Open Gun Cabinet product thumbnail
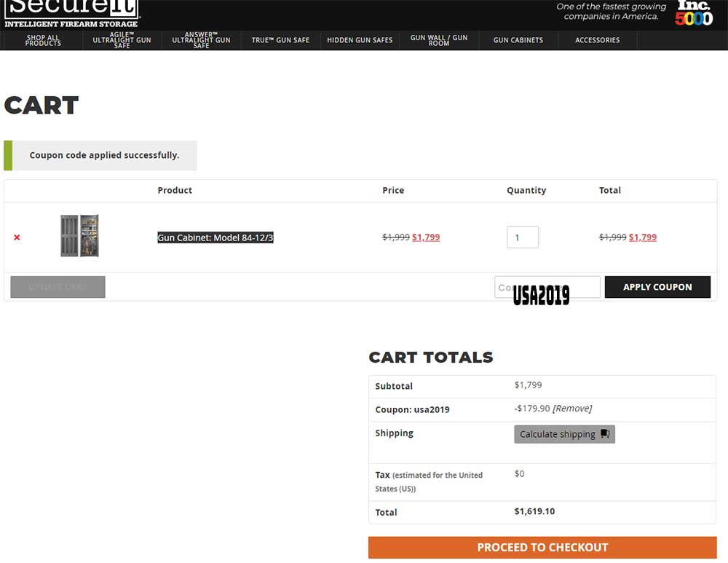Viewport: 728px width, 563px height. click(79, 235)
